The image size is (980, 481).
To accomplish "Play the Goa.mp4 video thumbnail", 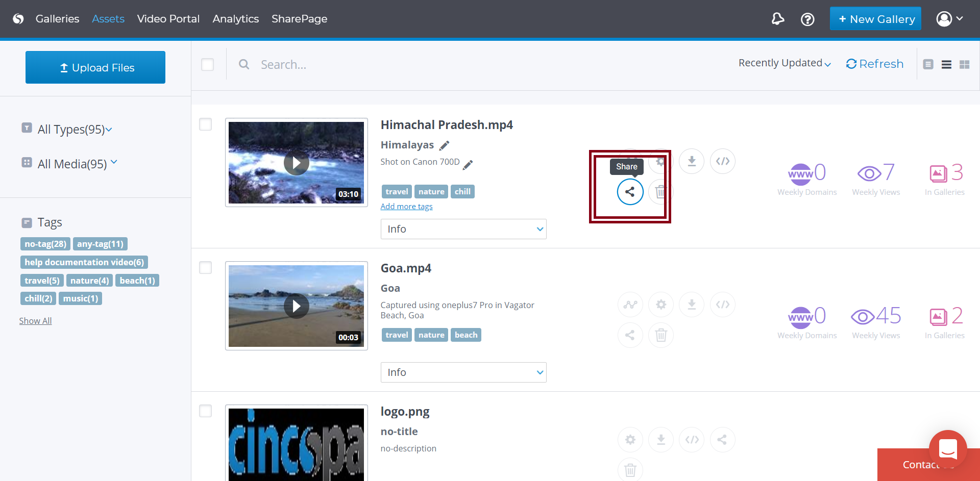I will (x=297, y=306).
